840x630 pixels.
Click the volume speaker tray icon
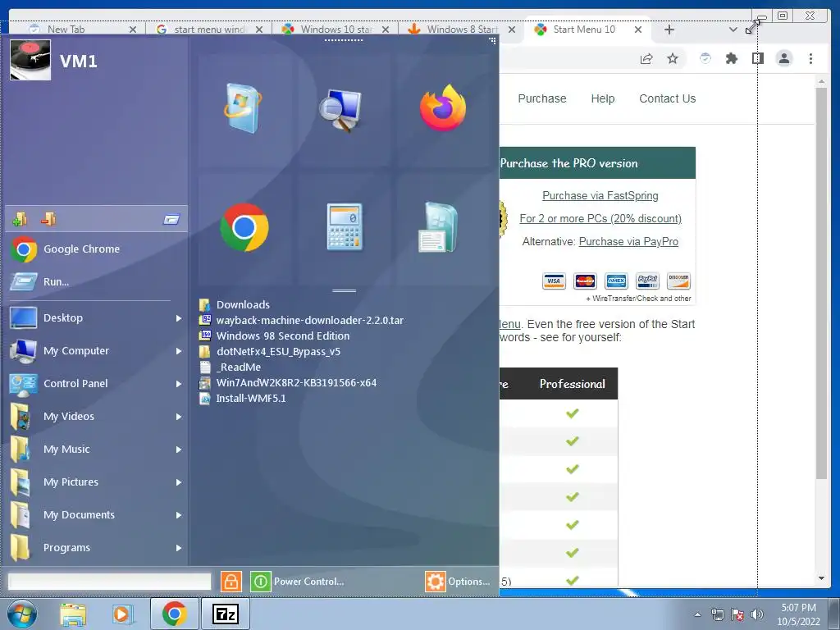coord(756,614)
